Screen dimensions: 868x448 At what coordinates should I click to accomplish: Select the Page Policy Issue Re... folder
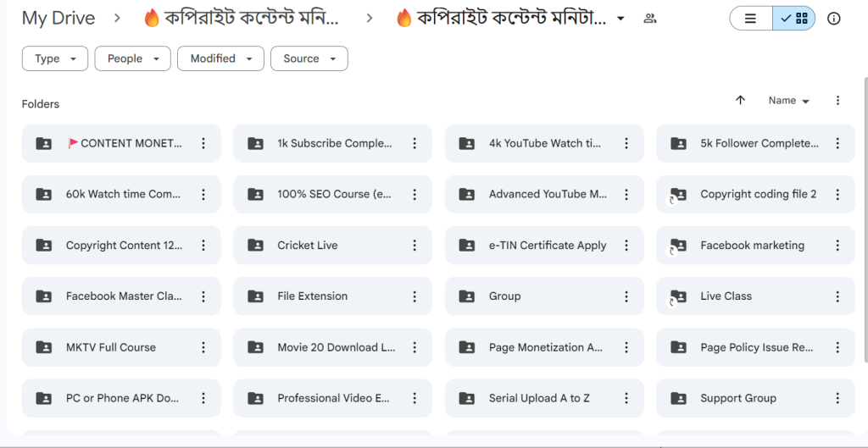(755, 346)
